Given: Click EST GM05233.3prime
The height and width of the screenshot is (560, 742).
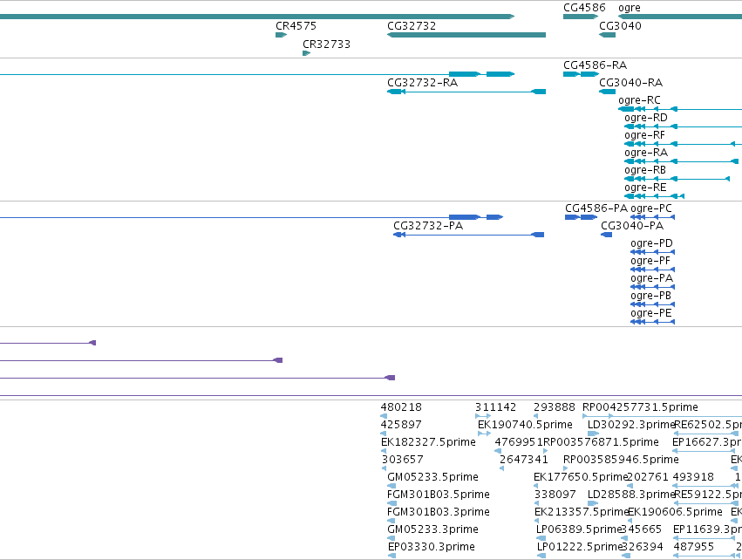Looking at the screenshot, I should (432, 529).
